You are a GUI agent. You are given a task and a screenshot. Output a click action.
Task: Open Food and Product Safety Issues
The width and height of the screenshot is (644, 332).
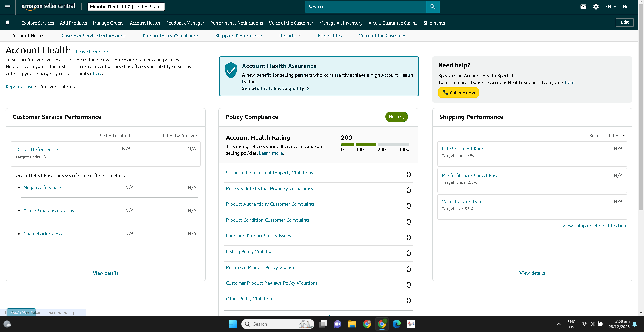pos(258,236)
